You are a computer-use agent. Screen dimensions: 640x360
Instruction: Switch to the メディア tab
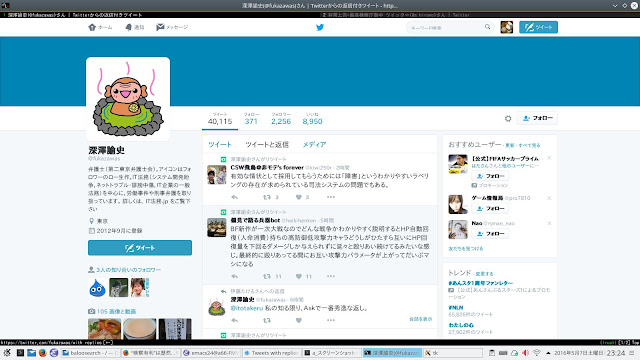click(x=314, y=144)
